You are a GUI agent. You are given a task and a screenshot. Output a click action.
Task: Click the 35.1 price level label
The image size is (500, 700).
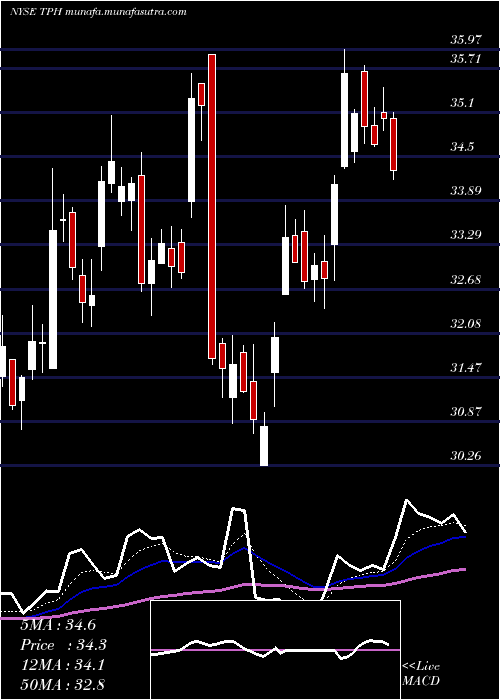(462, 103)
